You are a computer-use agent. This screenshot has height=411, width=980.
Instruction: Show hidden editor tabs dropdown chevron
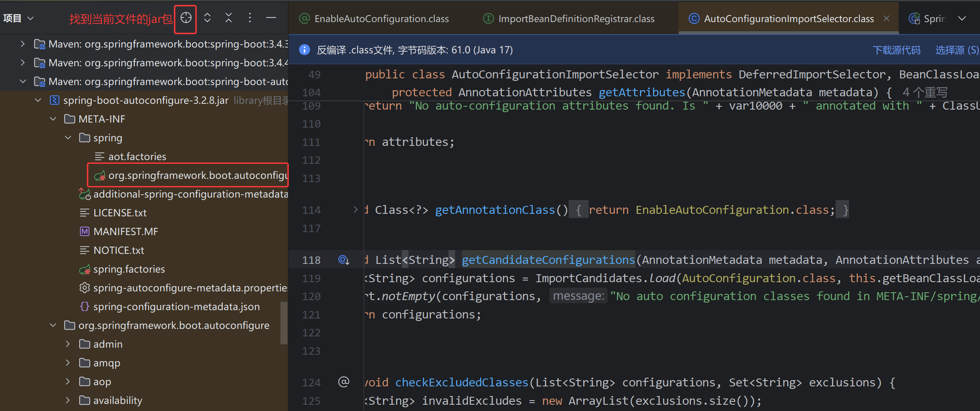962,19
